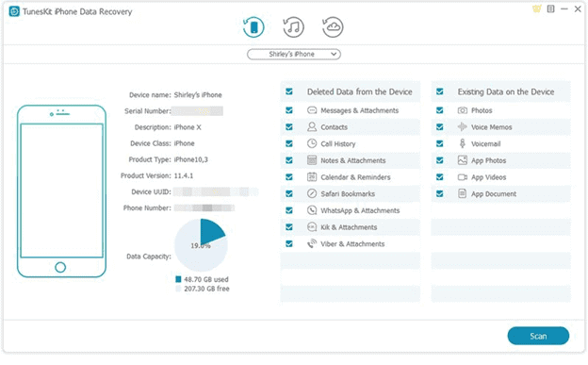Toggle the Deleted Data from the Device checkbox
Viewport: 588px width, 365px height.
[289, 91]
